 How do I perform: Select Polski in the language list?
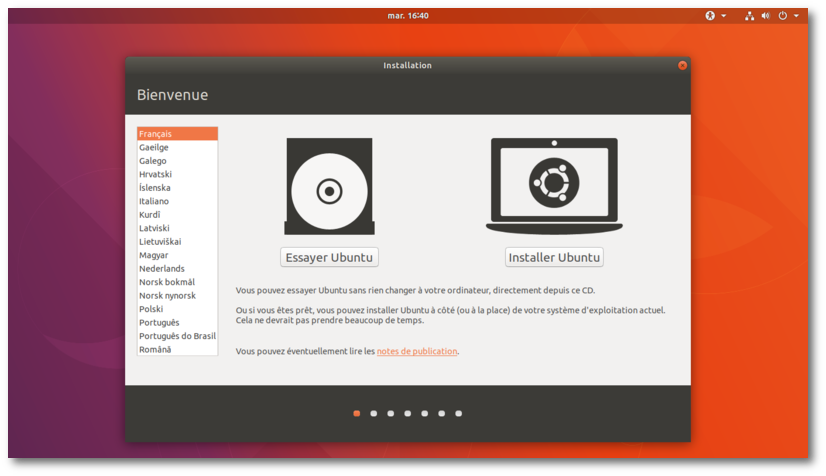tap(178, 309)
